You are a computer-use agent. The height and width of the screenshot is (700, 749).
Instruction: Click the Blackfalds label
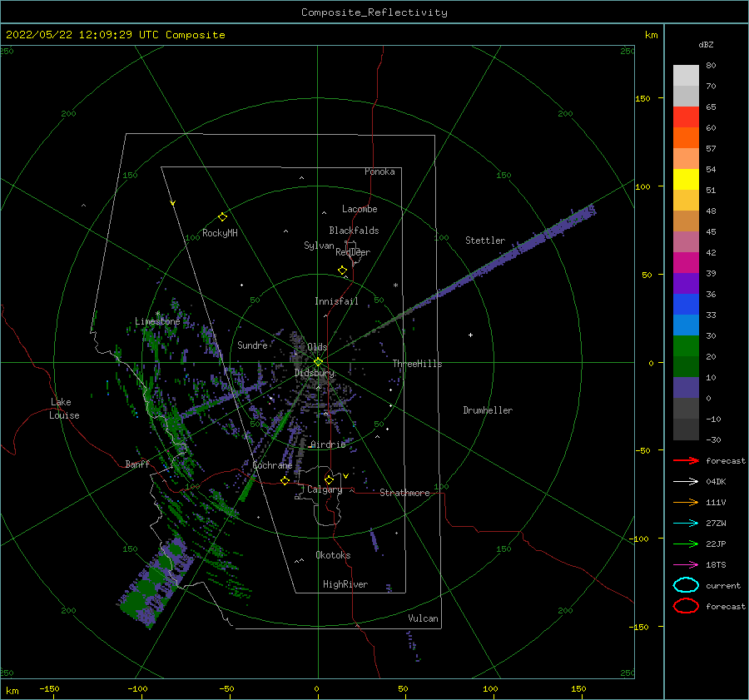[354, 231]
